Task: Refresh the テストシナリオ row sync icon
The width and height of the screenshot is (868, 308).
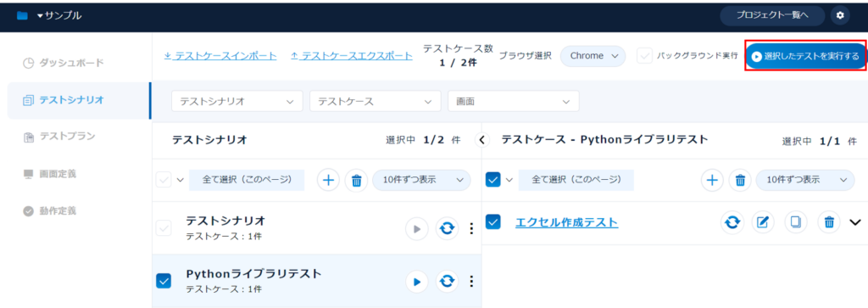Action: pyautogui.click(x=447, y=228)
